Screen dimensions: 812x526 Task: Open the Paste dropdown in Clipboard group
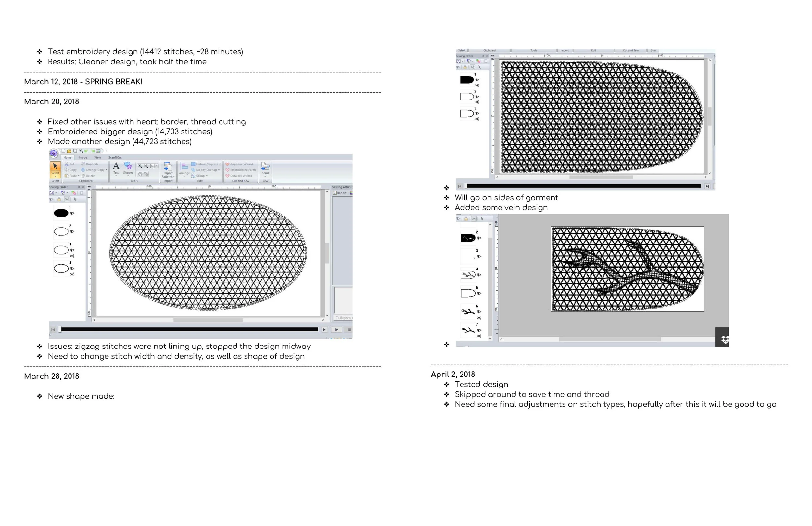[72, 176]
